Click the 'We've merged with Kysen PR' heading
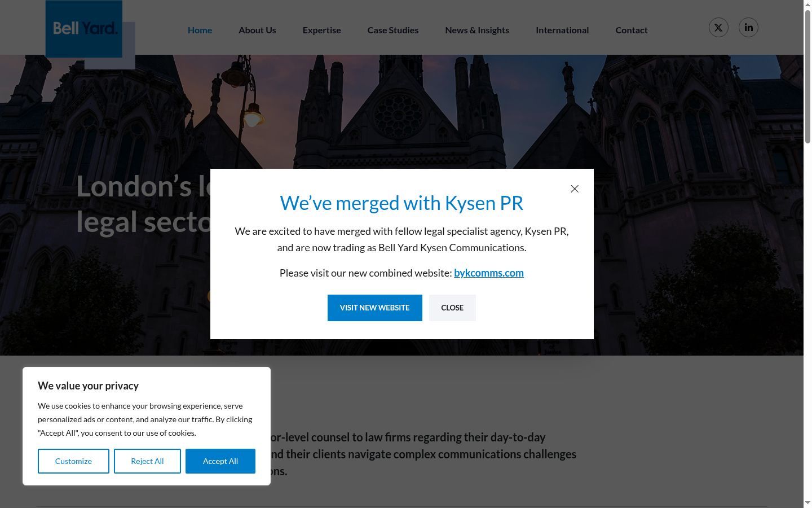The height and width of the screenshot is (508, 812). (x=401, y=203)
